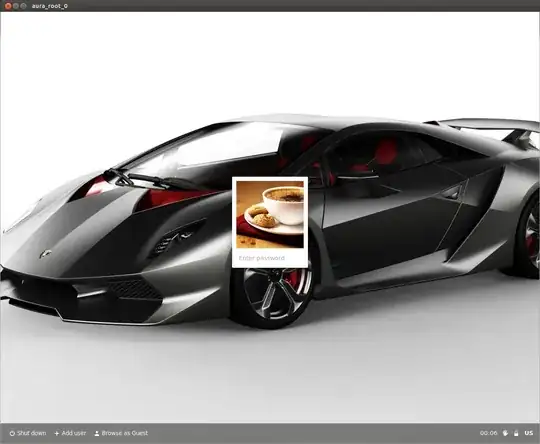540x444 pixels.
Task: Select the Shut down text button
Action: click(x=32, y=433)
